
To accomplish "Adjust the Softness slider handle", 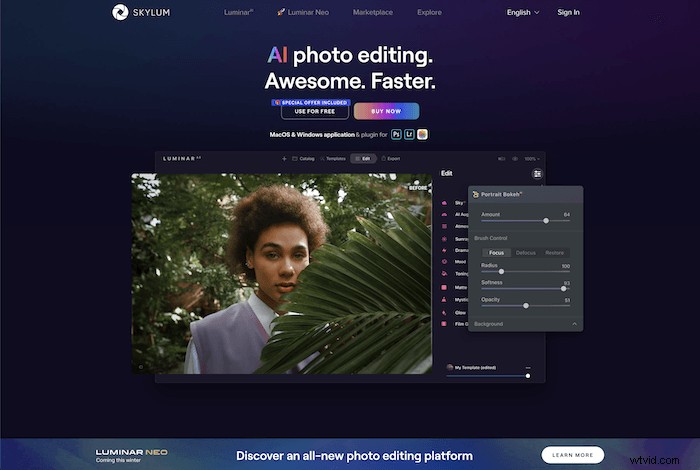I will click(x=563, y=288).
